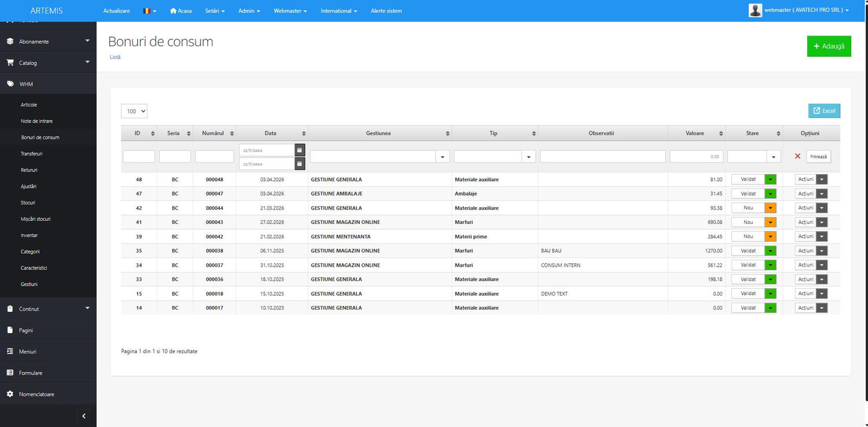
Task: Click the Filtrează button
Action: pos(818,156)
